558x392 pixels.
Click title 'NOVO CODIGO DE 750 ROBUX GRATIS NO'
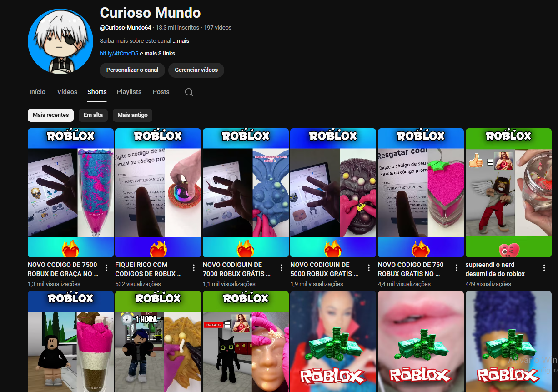pyautogui.click(x=411, y=269)
